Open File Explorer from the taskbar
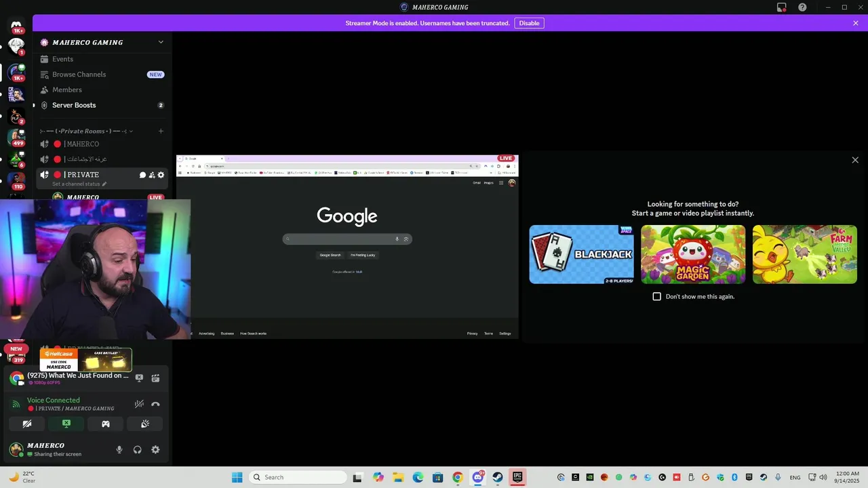This screenshot has width=868, height=488. tap(398, 477)
